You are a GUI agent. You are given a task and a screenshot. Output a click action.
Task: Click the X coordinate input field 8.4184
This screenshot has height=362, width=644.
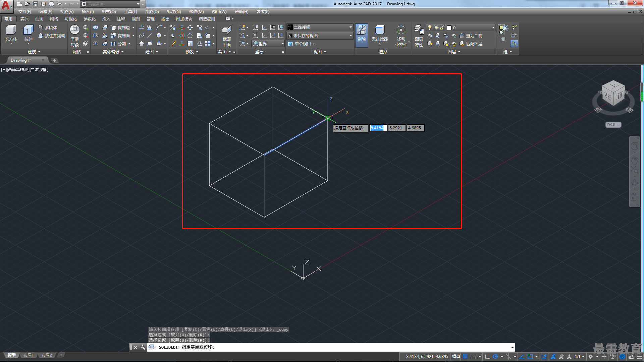(x=378, y=128)
